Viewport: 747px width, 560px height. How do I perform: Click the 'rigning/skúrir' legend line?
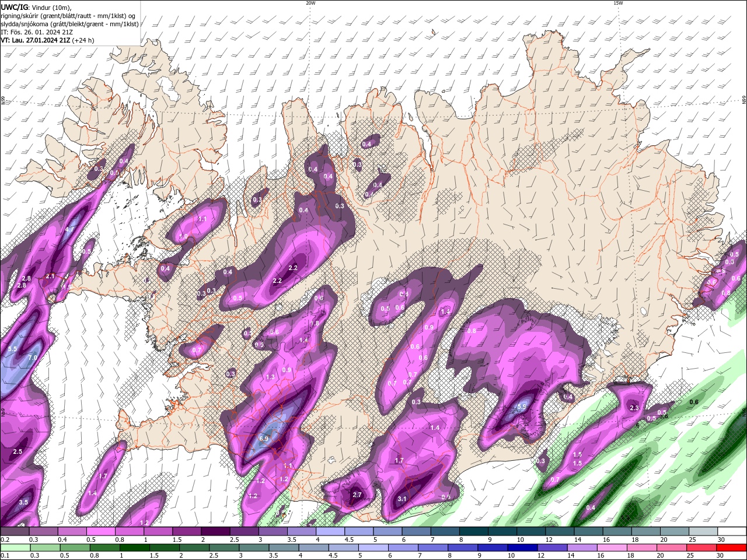[69, 16]
